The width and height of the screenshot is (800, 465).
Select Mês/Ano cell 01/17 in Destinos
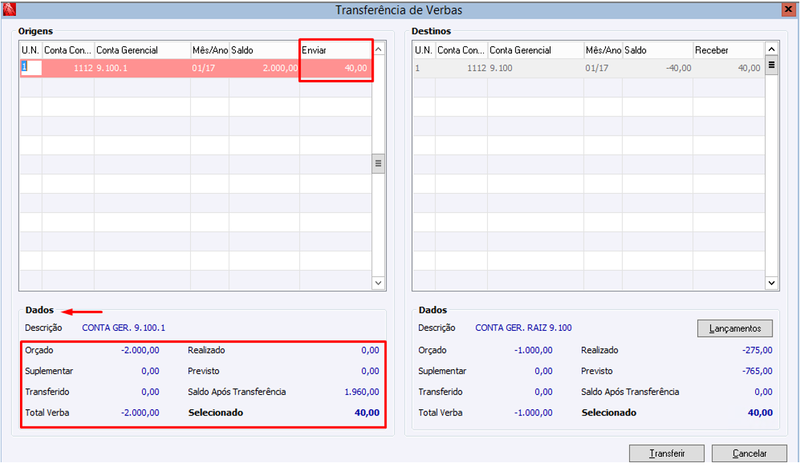(x=603, y=68)
